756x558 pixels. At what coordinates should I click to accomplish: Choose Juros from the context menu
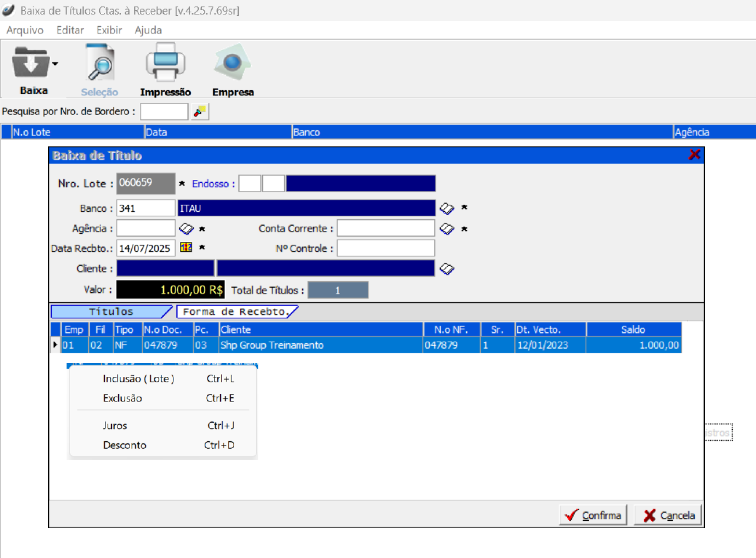pos(115,426)
